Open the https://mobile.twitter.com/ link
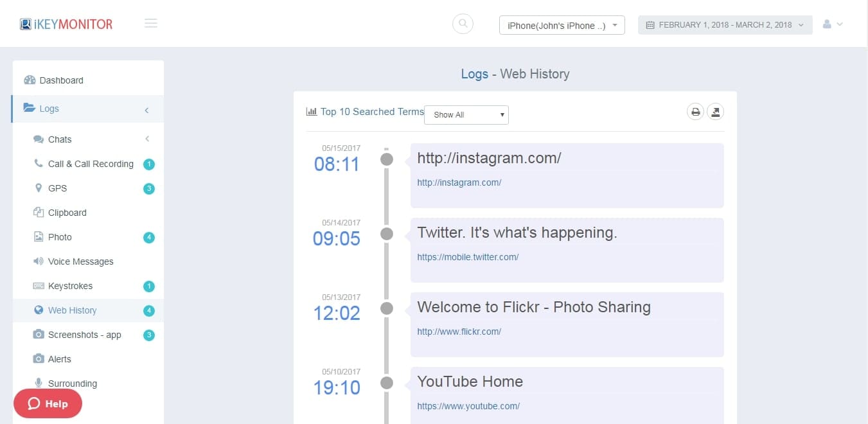Screen dimensions: 868x424 click(x=468, y=257)
